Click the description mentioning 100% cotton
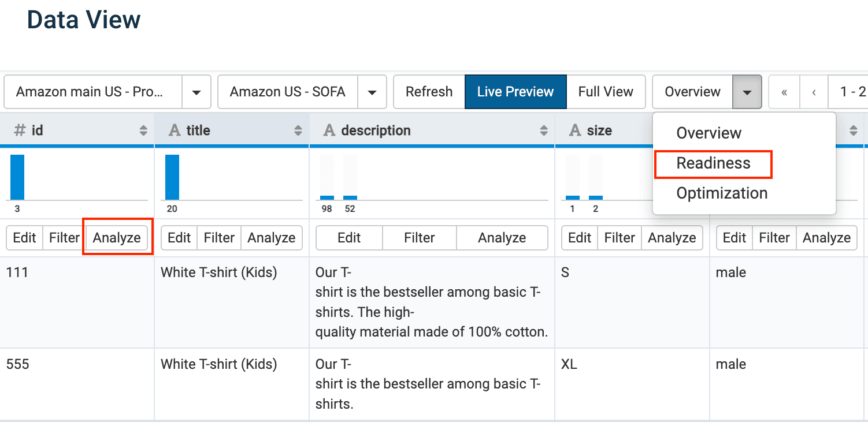Image resolution: width=868 pixels, height=426 pixels. tap(432, 302)
